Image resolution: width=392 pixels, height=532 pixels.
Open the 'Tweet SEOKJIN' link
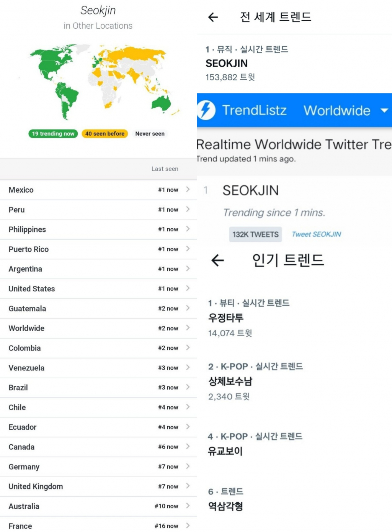point(316,234)
